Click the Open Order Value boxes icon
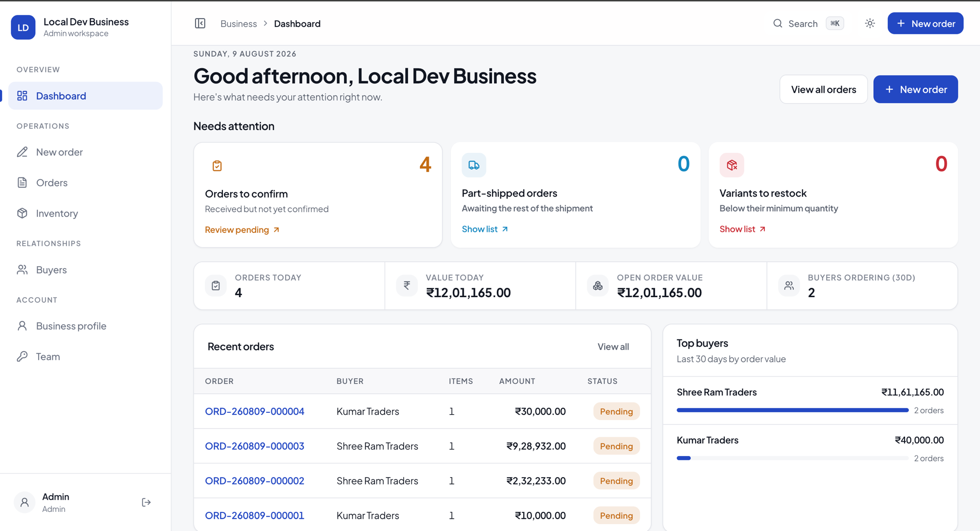 tap(598, 285)
